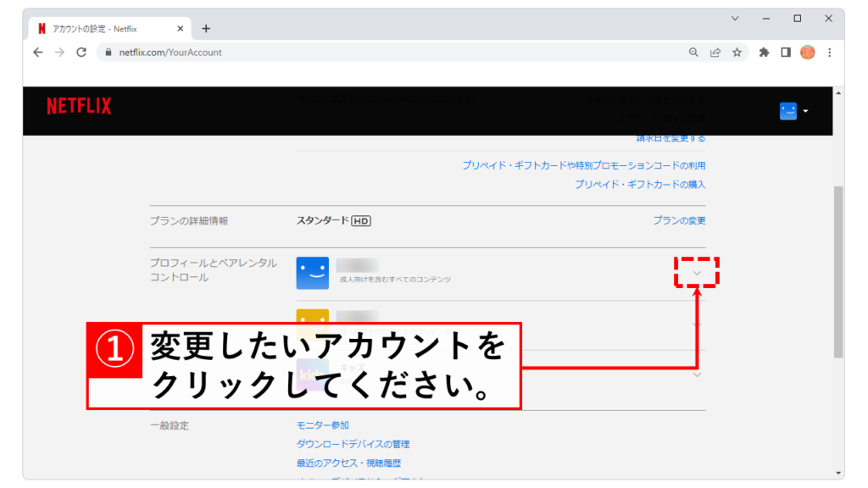
Task: Click the モニター参加 link
Action: [x=323, y=425]
